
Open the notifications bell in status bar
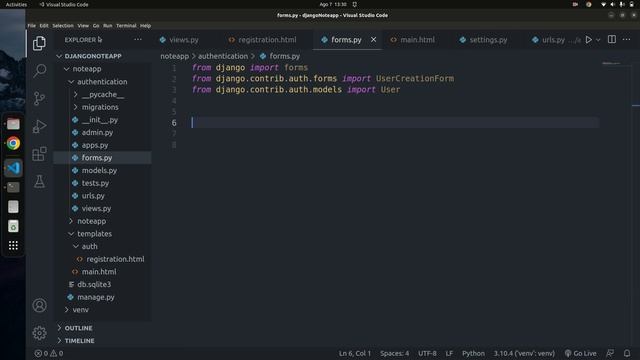pos(627,353)
